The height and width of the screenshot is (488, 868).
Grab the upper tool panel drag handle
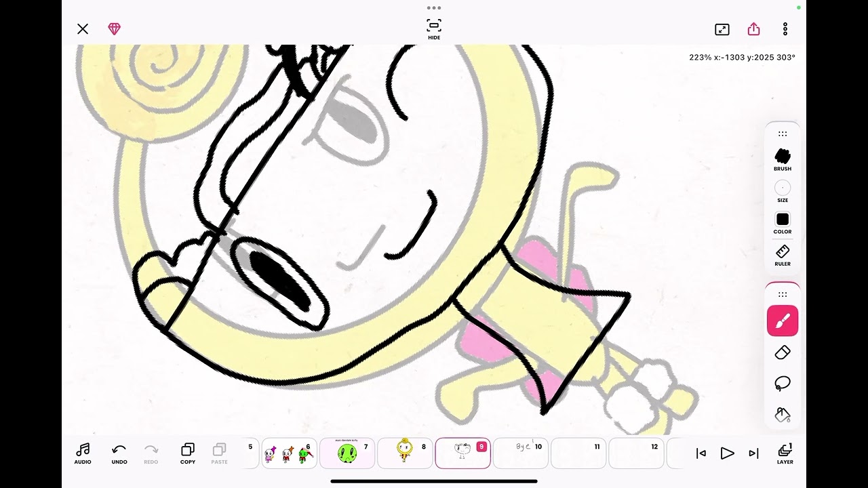pos(783,134)
